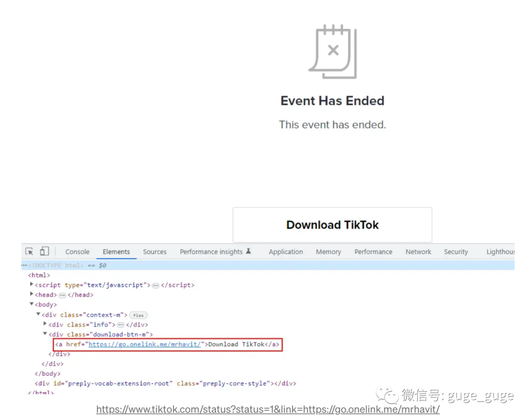Click the Download TikTok button

point(332,225)
